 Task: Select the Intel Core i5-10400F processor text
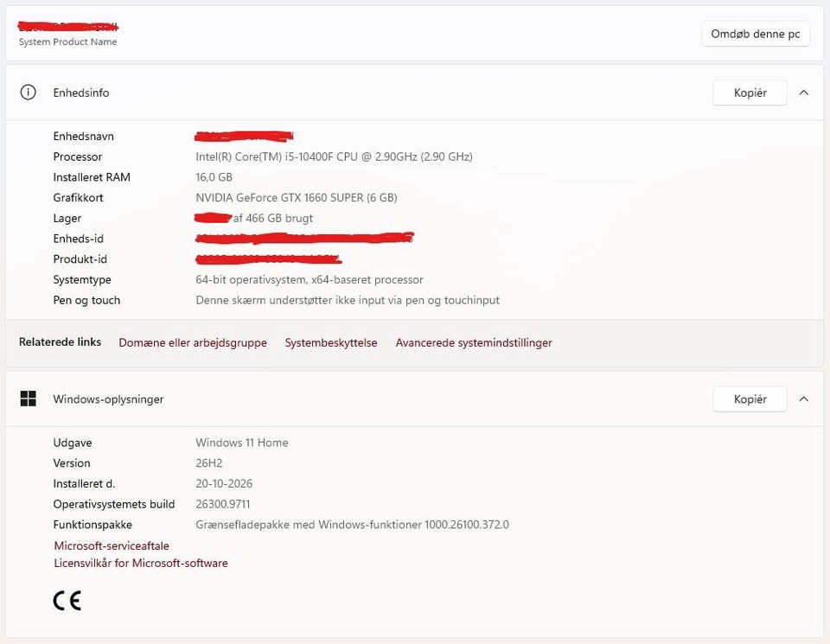(x=334, y=156)
